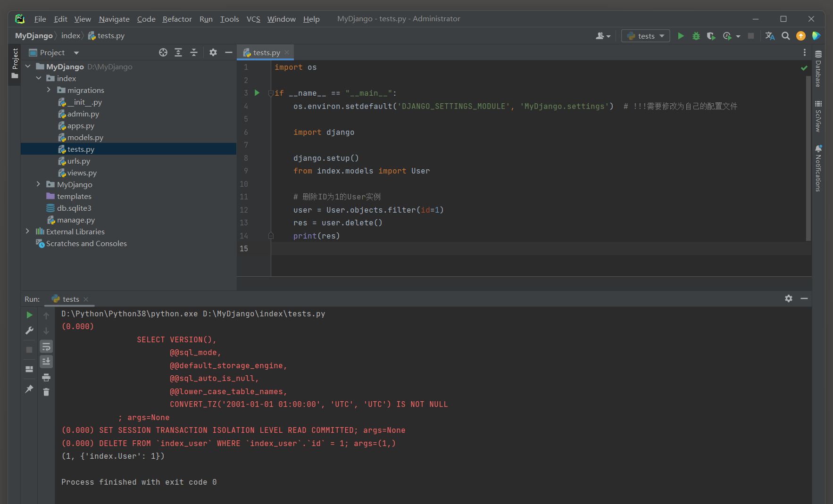Viewport: 833px width, 504px height.
Task: Open the Refactor menu
Action: [x=177, y=19]
